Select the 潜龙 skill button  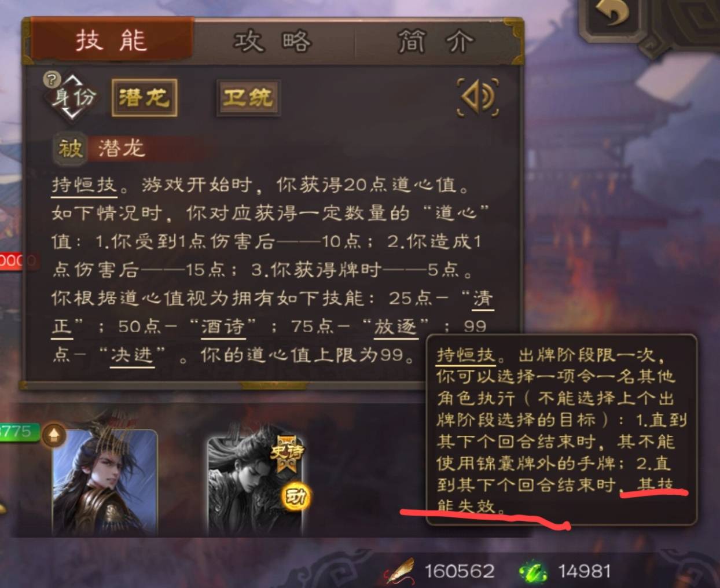tap(144, 98)
